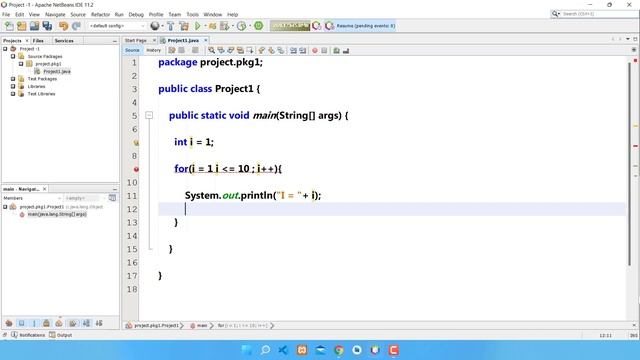Toggle Show Non-Public Members navigator filter
This screenshot has width=640, height=360.
[x=46, y=323]
